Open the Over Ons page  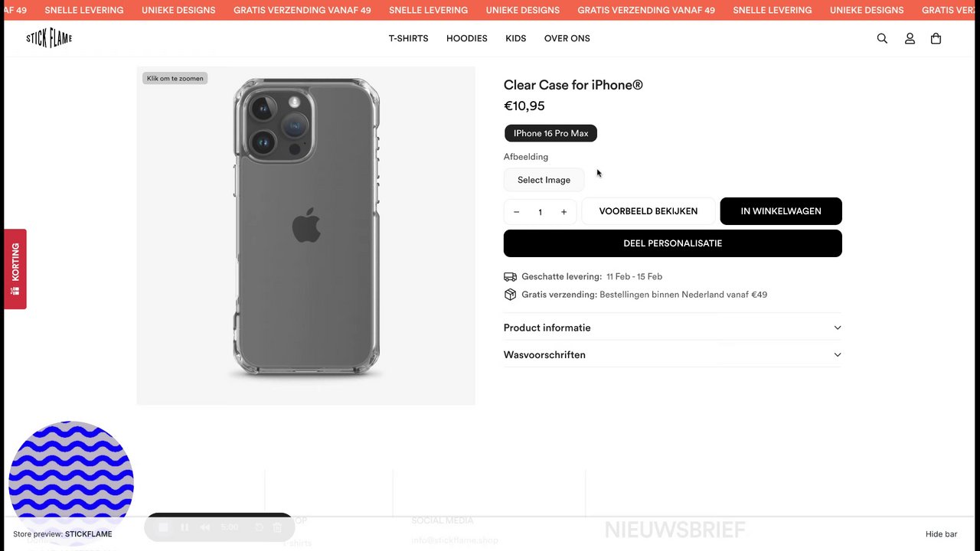coord(567,38)
